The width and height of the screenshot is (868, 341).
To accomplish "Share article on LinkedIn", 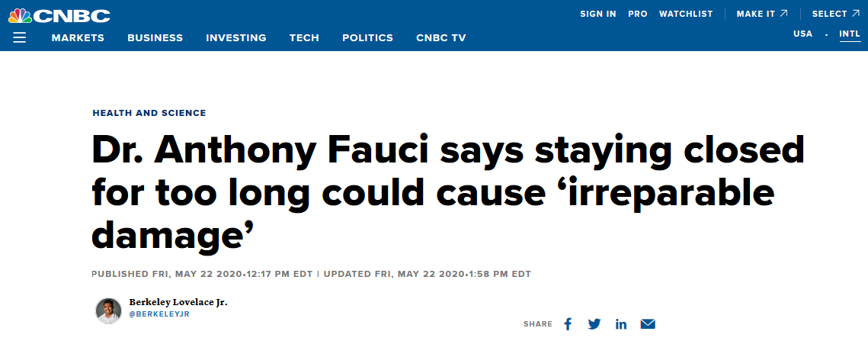I will 621,324.
